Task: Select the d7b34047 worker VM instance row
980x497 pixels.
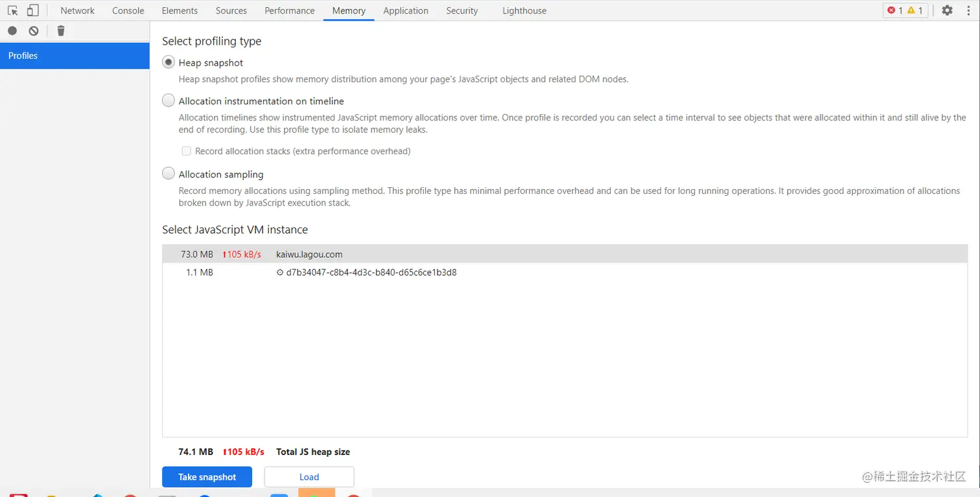Action: pos(565,272)
